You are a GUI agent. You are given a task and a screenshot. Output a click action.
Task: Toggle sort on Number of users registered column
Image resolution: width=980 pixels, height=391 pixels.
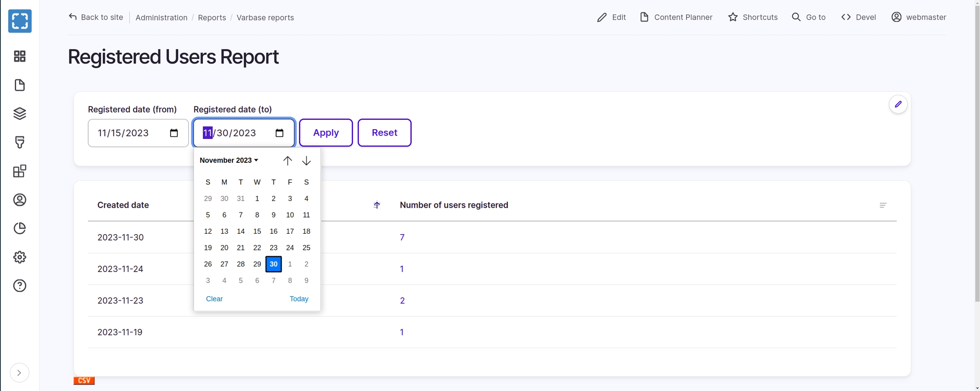883,205
